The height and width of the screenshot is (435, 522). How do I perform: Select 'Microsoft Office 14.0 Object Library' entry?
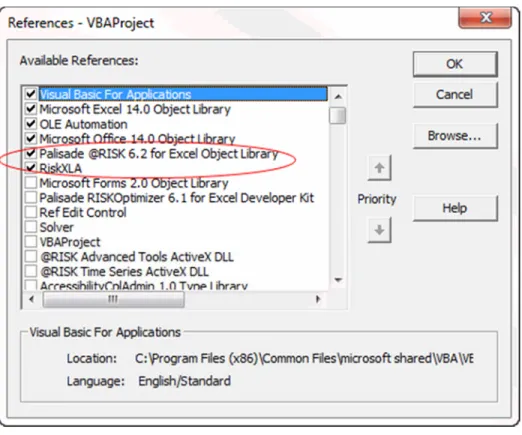pyautogui.click(x=137, y=139)
